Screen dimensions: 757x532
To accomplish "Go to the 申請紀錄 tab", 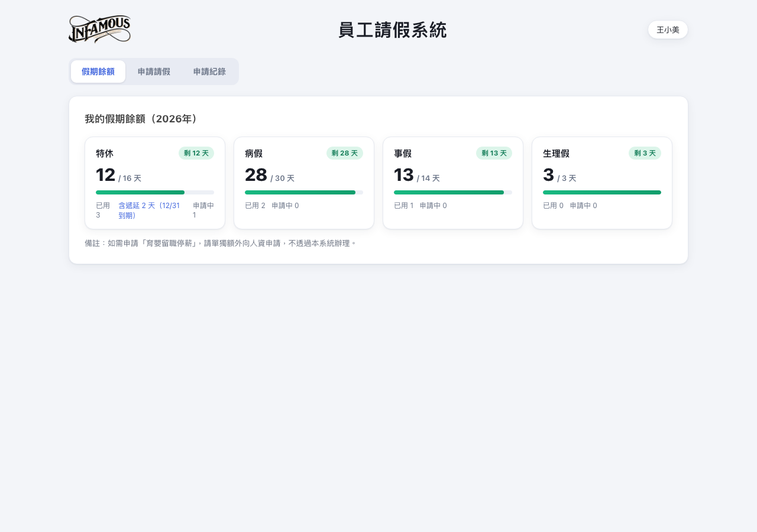I will 209,72.
